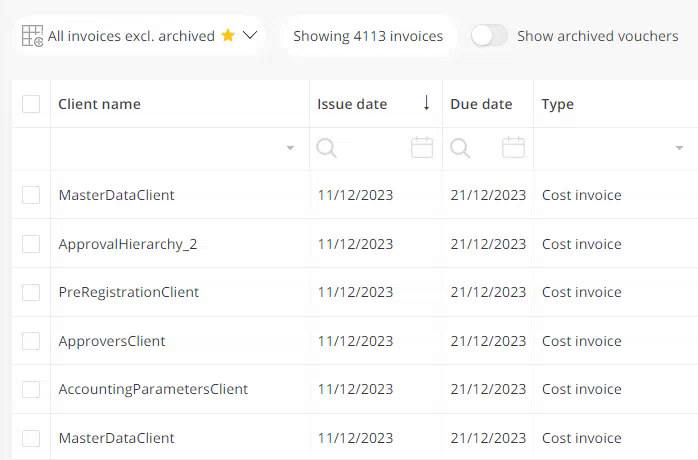Check the PreRegistrationClient row checkbox
Image resolution: width=698 pixels, height=460 pixels.
click(31, 292)
